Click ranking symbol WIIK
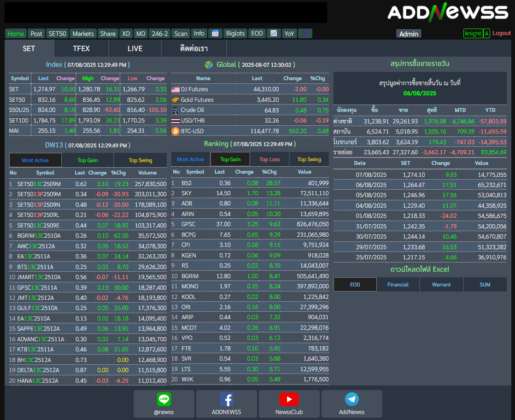This screenshot has height=420, width=515. [x=187, y=379]
